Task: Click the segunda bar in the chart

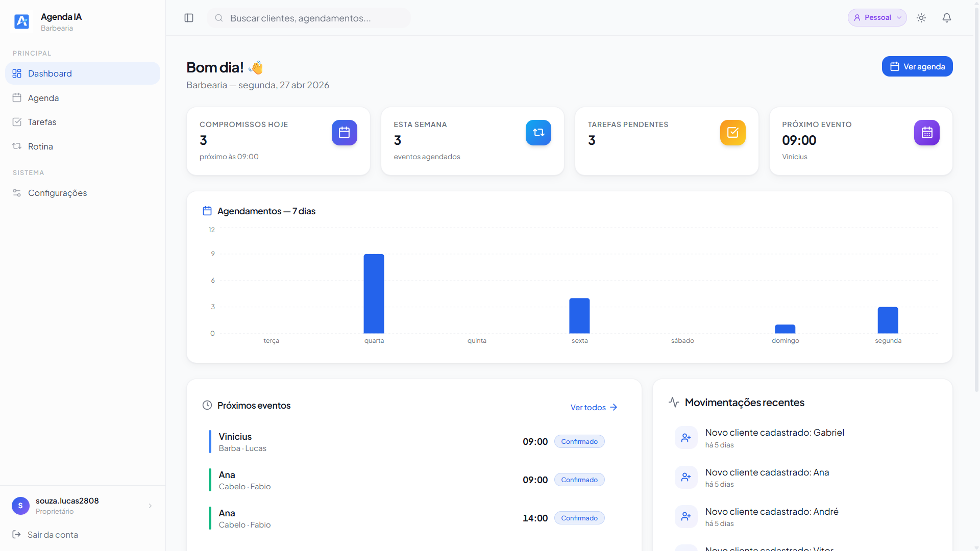Action: (888, 320)
